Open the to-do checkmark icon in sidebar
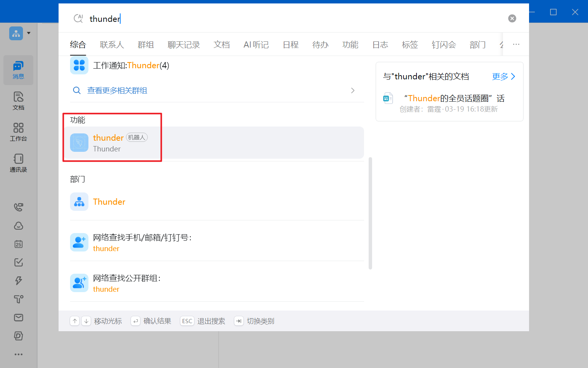588x368 pixels. (18, 262)
